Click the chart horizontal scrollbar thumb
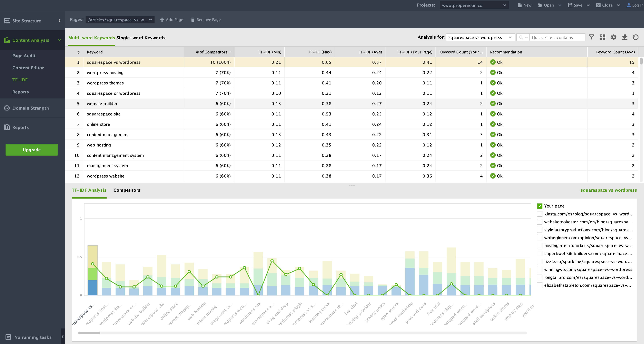644x344 pixels. pos(89,333)
